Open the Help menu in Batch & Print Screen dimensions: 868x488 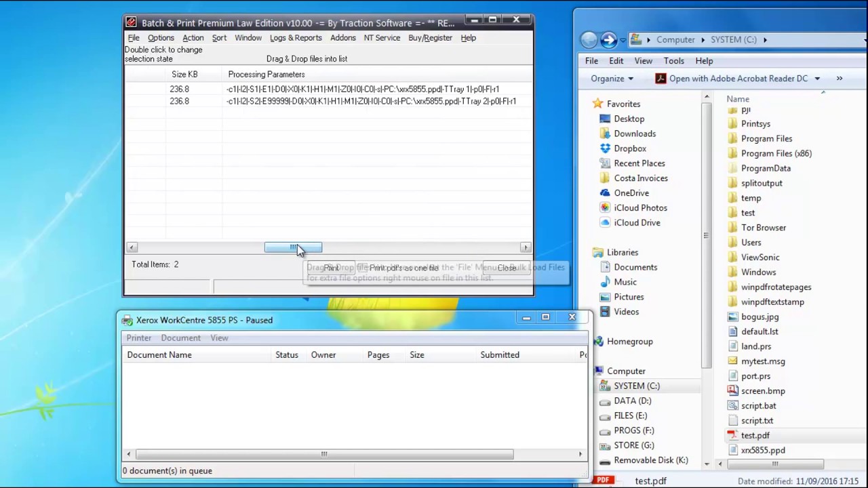[469, 38]
